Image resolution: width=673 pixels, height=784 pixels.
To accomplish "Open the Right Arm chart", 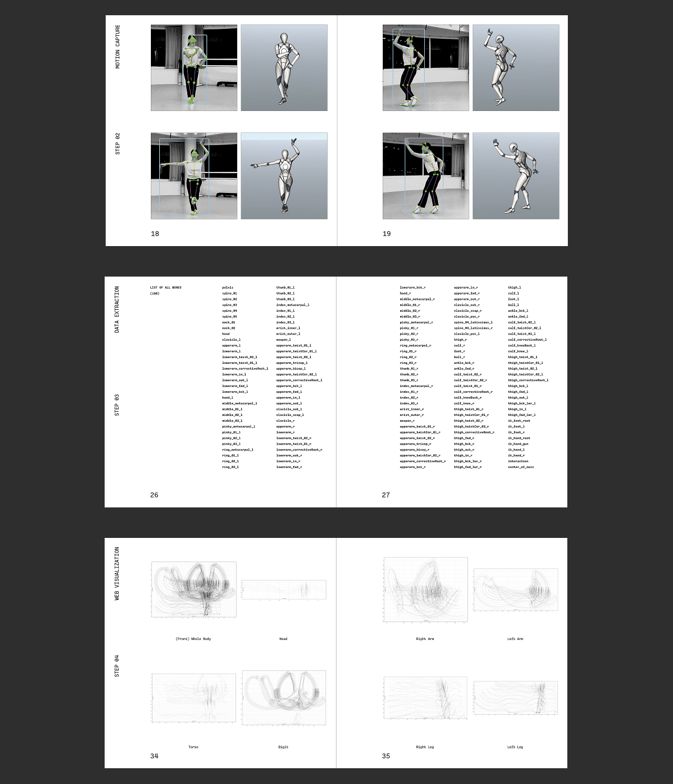I will click(425, 589).
